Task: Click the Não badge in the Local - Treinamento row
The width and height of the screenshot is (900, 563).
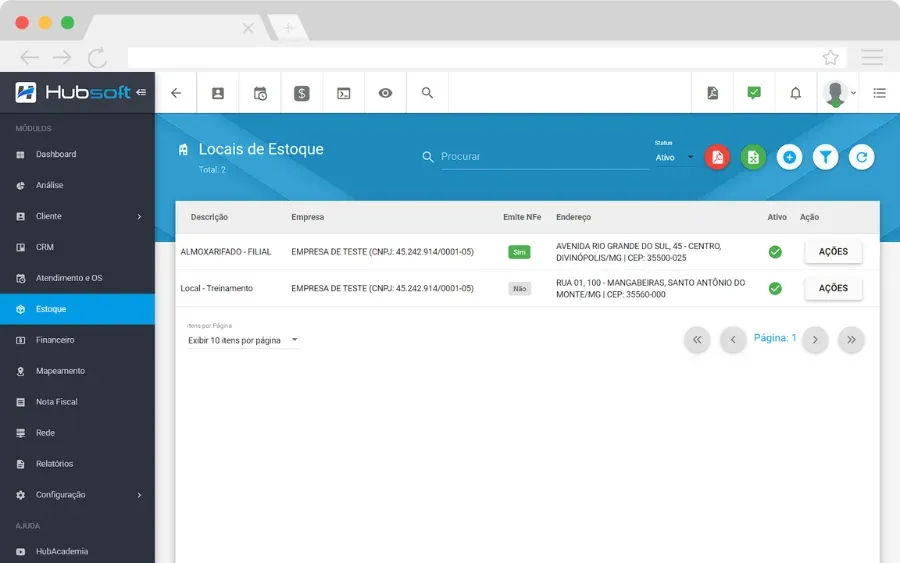Action: pyautogui.click(x=519, y=289)
